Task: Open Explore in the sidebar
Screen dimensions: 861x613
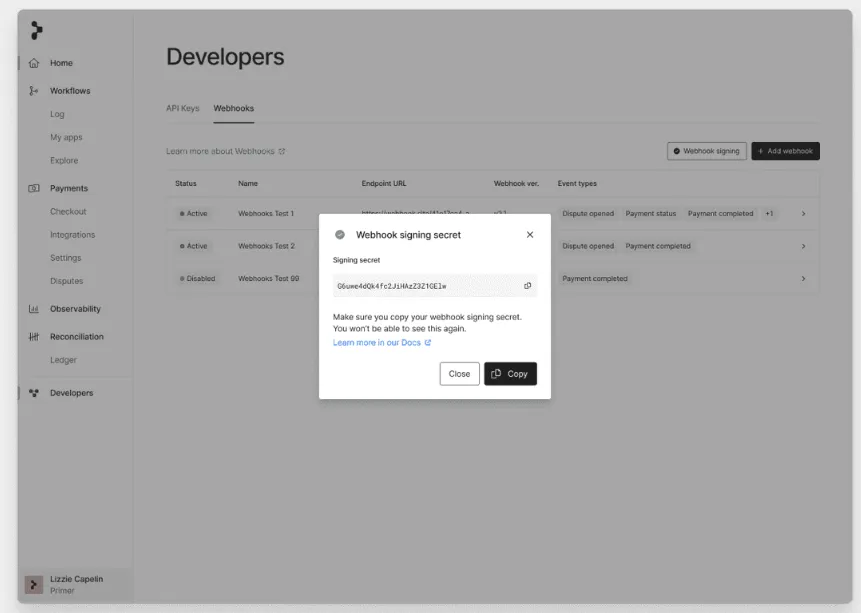Action: [x=64, y=160]
